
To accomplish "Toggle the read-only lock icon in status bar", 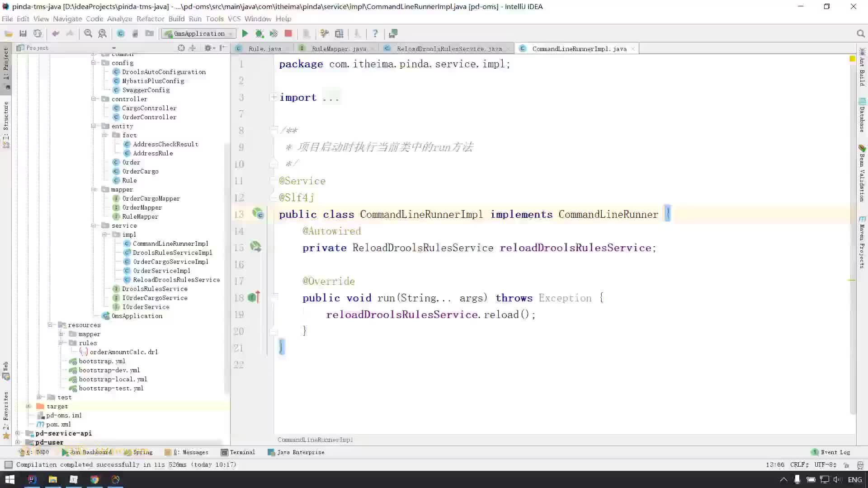I will point(846,465).
